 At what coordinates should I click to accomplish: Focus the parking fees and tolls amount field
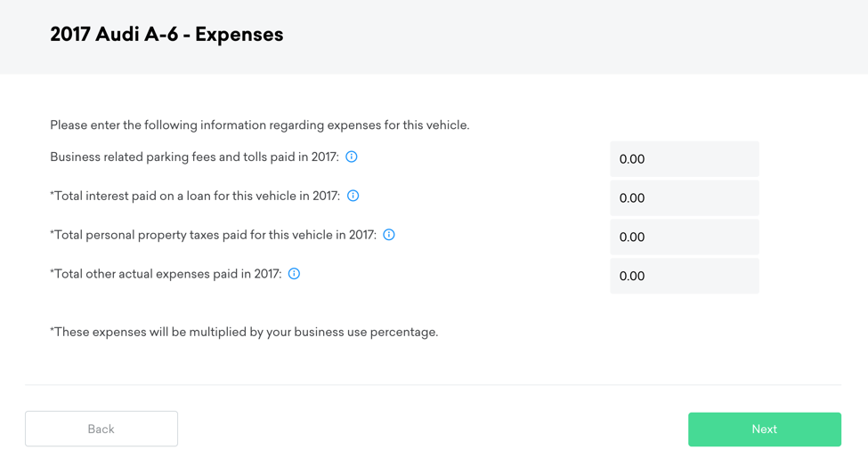click(x=684, y=159)
